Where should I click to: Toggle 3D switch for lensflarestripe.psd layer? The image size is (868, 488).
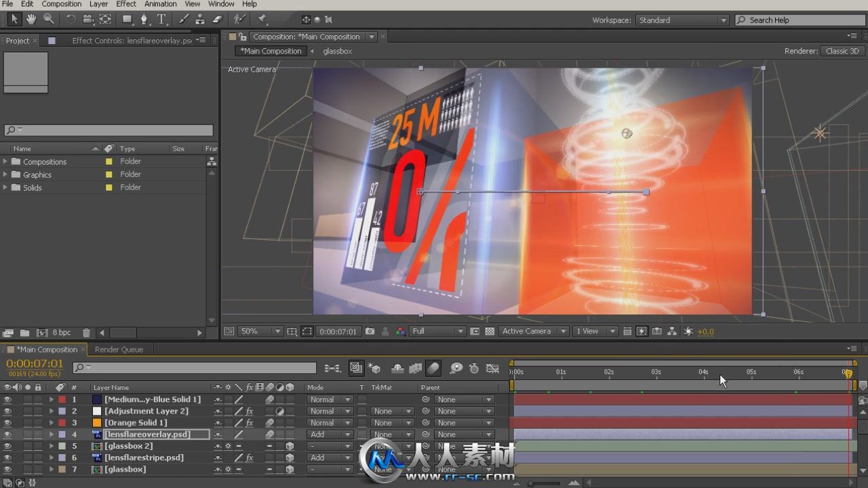click(x=290, y=458)
